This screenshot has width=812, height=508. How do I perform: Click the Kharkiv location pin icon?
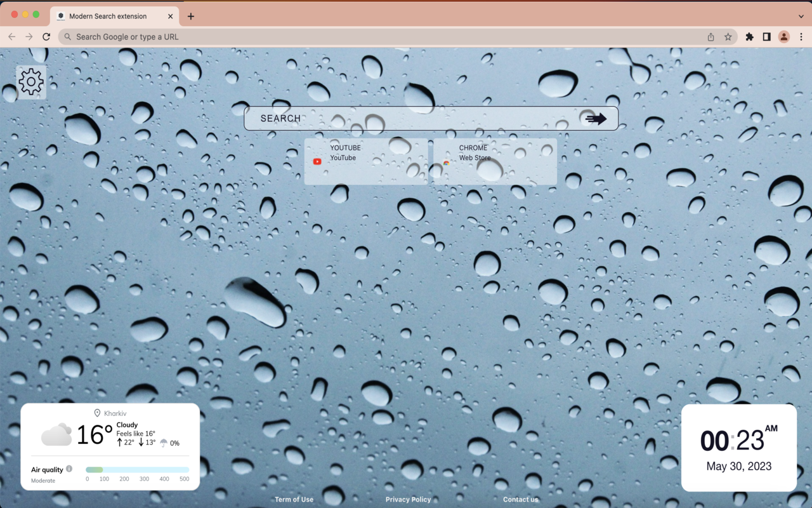97,413
